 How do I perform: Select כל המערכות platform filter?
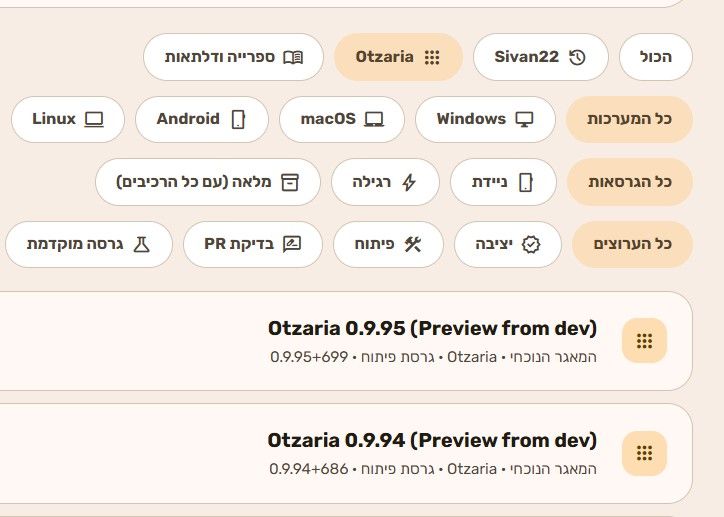pyautogui.click(x=629, y=119)
